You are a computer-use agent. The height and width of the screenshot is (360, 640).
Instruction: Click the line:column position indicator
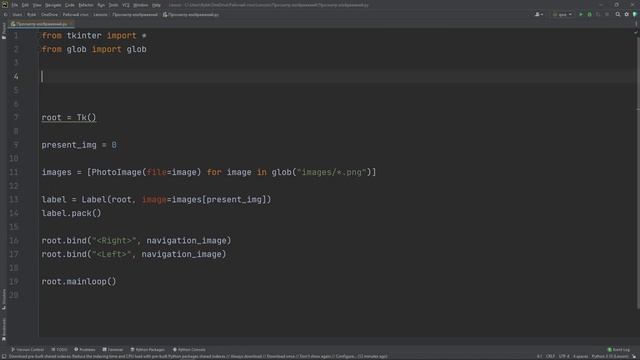point(540,357)
